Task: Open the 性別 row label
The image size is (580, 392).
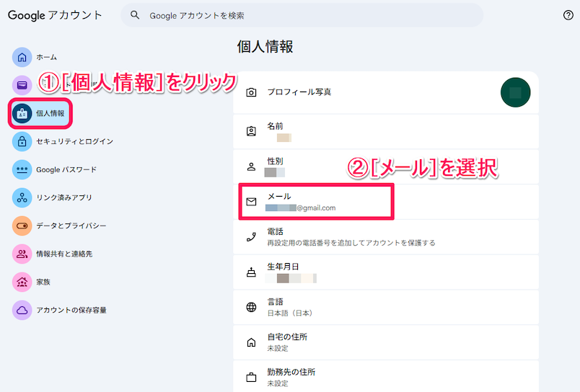Action: (275, 161)
